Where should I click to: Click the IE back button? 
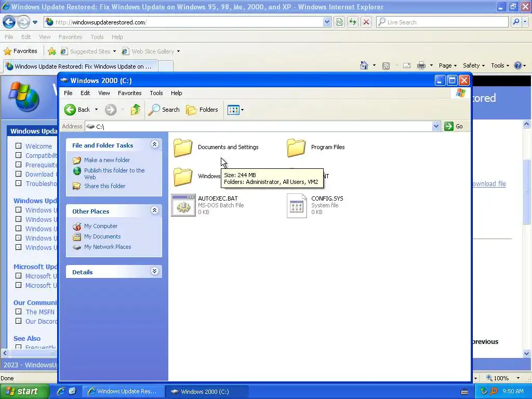[x=9, y=22]
